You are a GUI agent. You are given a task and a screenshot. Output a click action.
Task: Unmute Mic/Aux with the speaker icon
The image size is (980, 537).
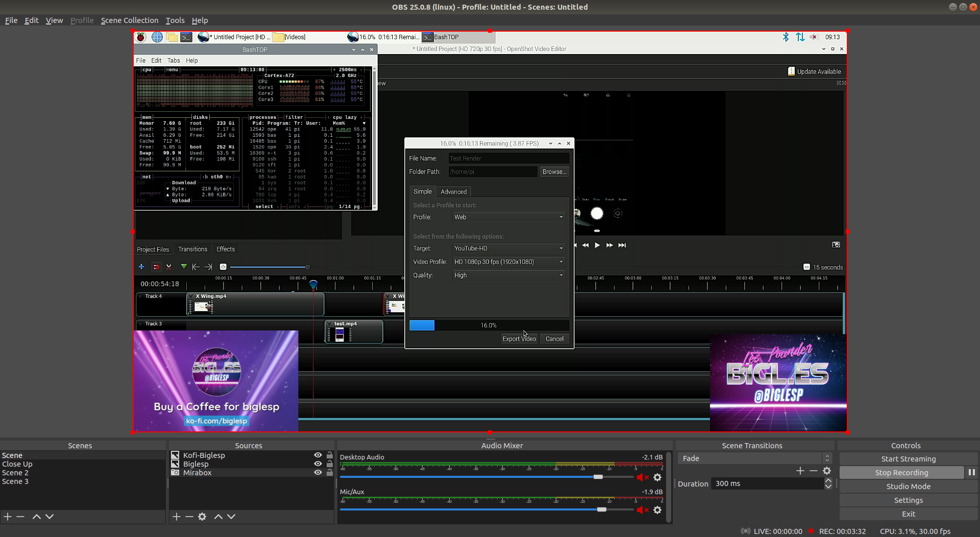[x=643, y=510]
